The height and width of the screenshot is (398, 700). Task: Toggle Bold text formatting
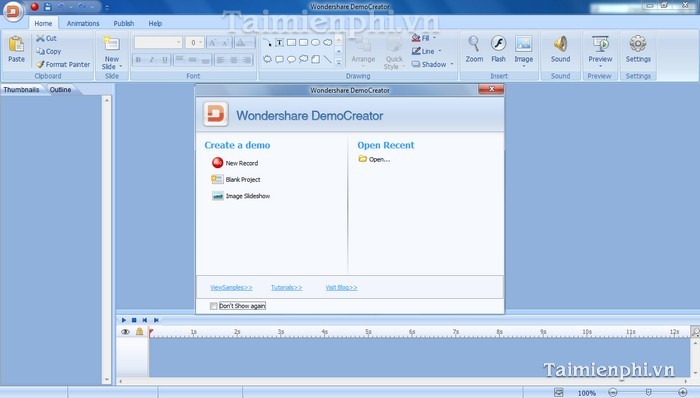(x=139, y=59)
